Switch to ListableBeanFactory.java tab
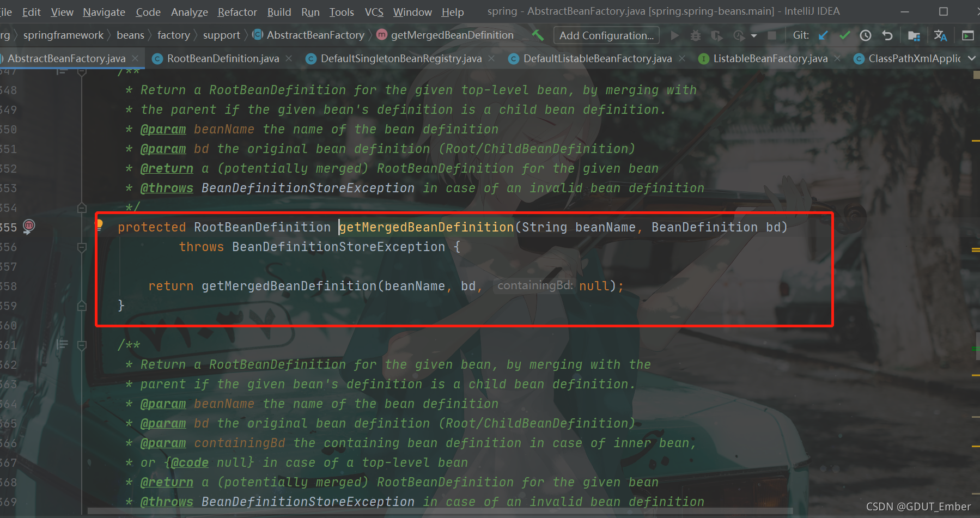The height and width of the screenshot is (518, 980). (770, 58)
